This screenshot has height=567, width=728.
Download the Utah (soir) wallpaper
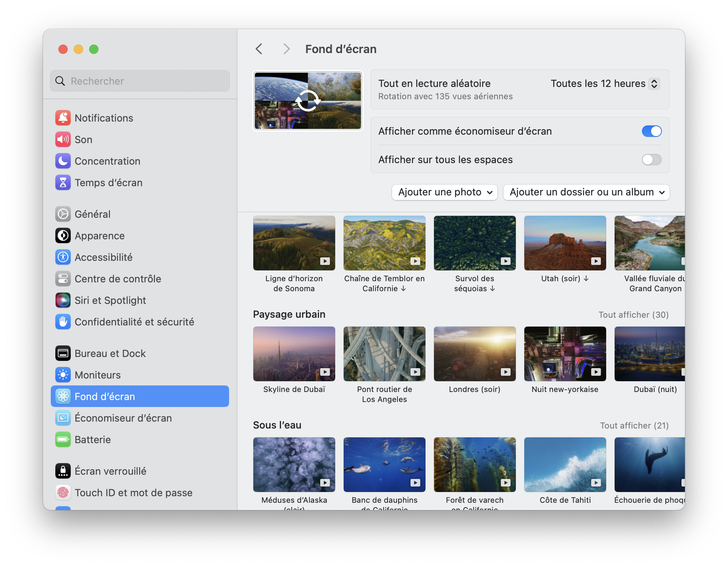point(586,278)
